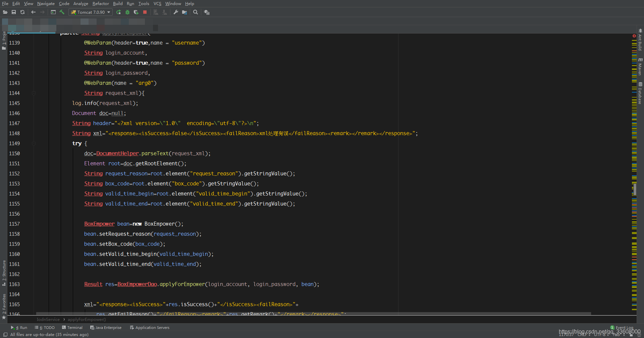The width and height of the screenshot is (644, 338).
Task: Collapse the try block fold marker at line 1149
Action: [34, 144]
